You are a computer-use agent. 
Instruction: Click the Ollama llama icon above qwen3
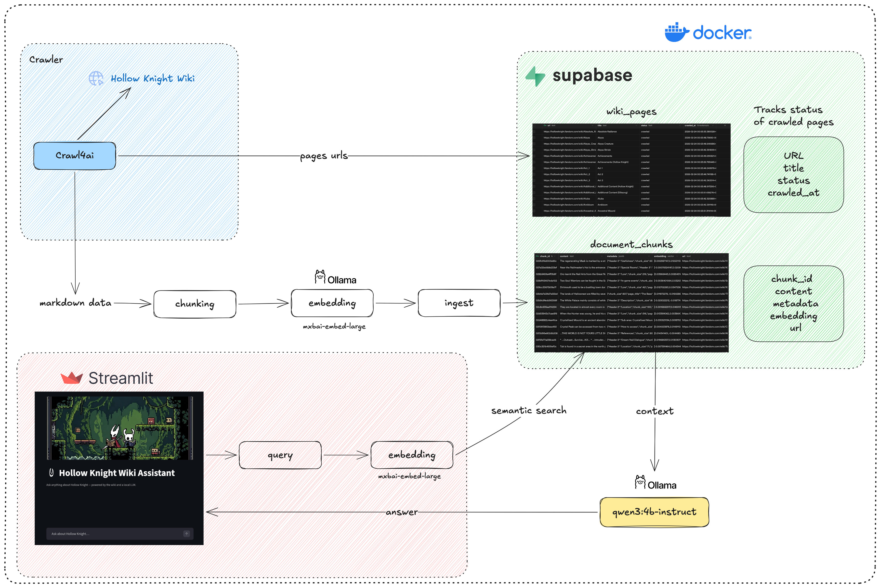(x=640, y=482)
